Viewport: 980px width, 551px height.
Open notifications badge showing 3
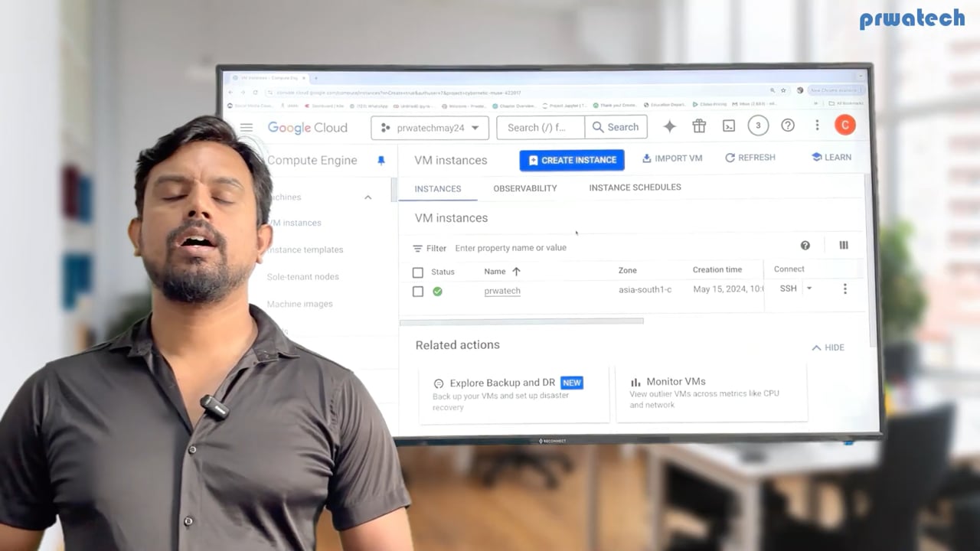click(758, 126)
